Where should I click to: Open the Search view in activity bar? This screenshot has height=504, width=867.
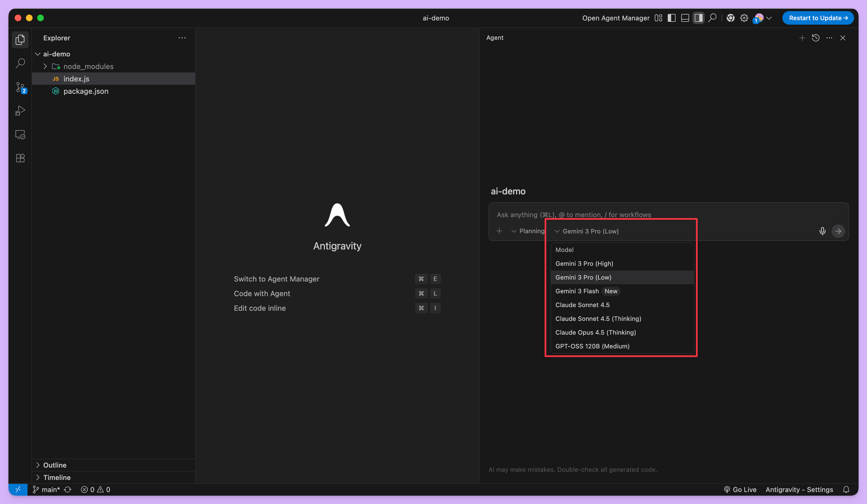tap(20, 63)
